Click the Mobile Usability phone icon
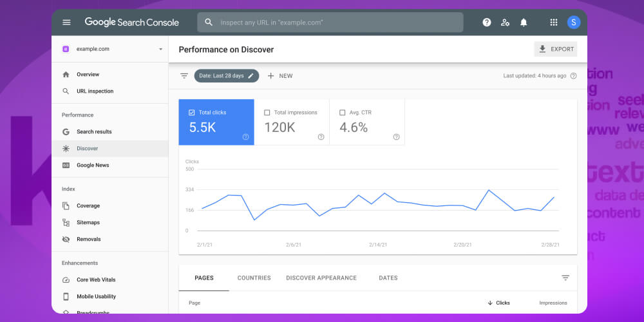The width and height of the screenshot is (644, 322). point(66,296)
